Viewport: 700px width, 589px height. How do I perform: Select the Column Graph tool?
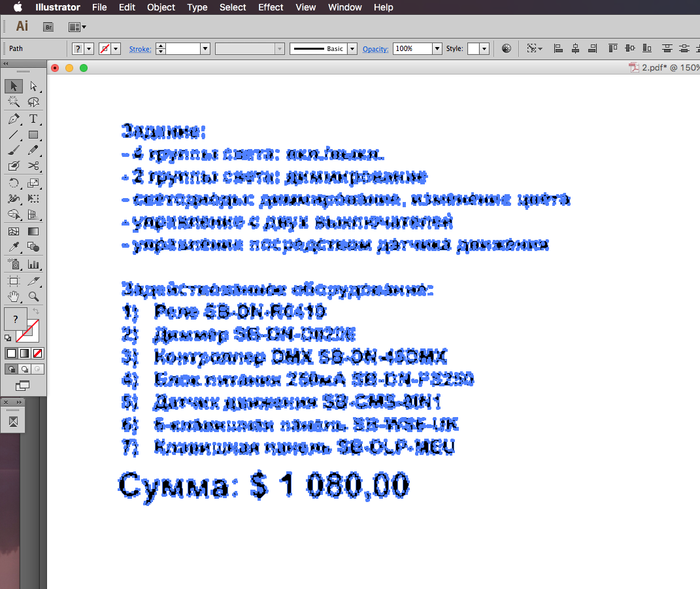coord(33,264)
